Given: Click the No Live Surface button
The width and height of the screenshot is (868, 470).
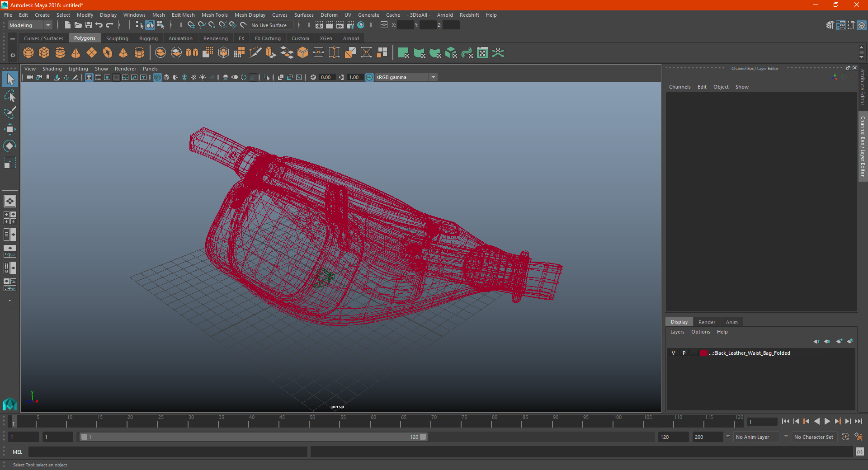Looking at the screenshot, I should pyautogui.click(x=271, y=25).
